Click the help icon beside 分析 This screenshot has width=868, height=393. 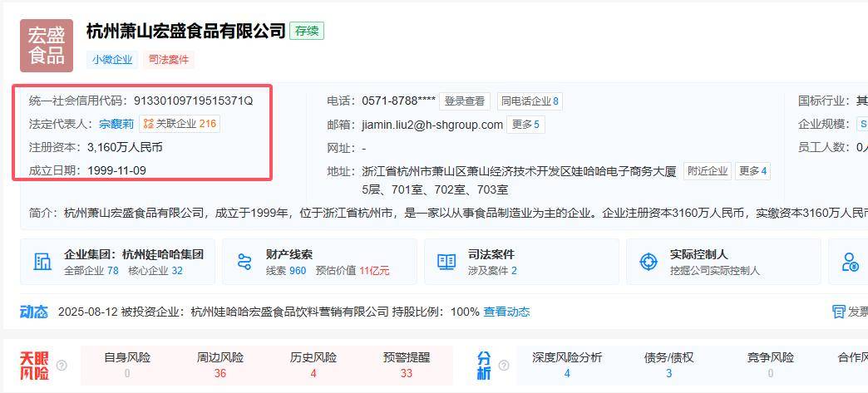506,366
